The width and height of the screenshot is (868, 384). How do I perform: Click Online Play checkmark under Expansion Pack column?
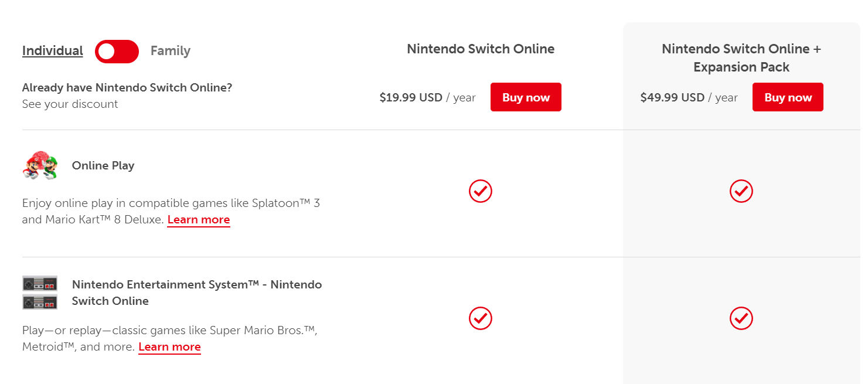point(741,191)
